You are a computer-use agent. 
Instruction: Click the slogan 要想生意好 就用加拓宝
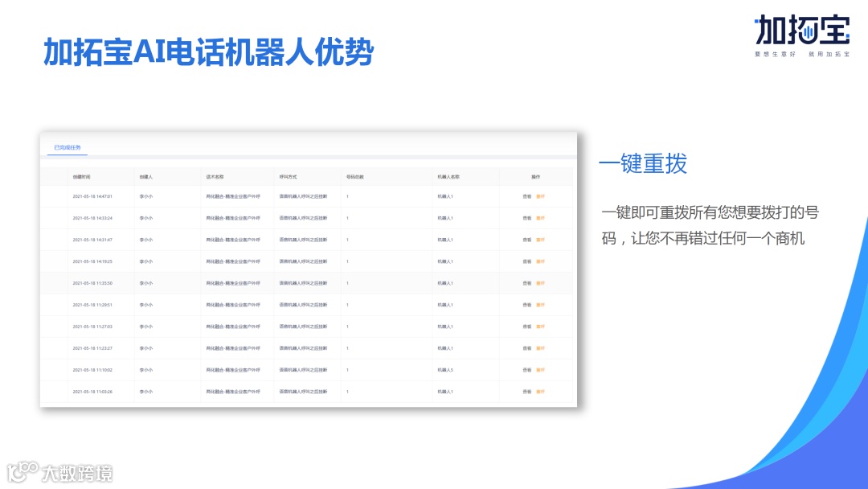pyautogui.click(x=801, y=54)
